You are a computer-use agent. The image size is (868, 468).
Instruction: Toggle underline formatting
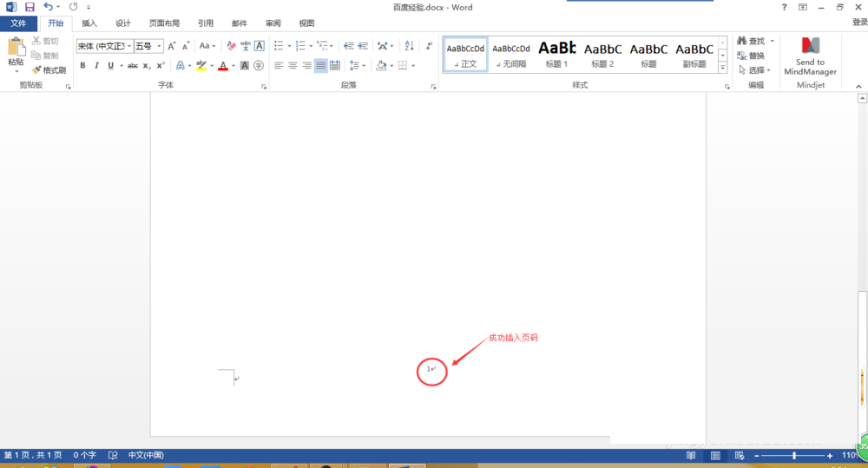[x=111, y=65]
